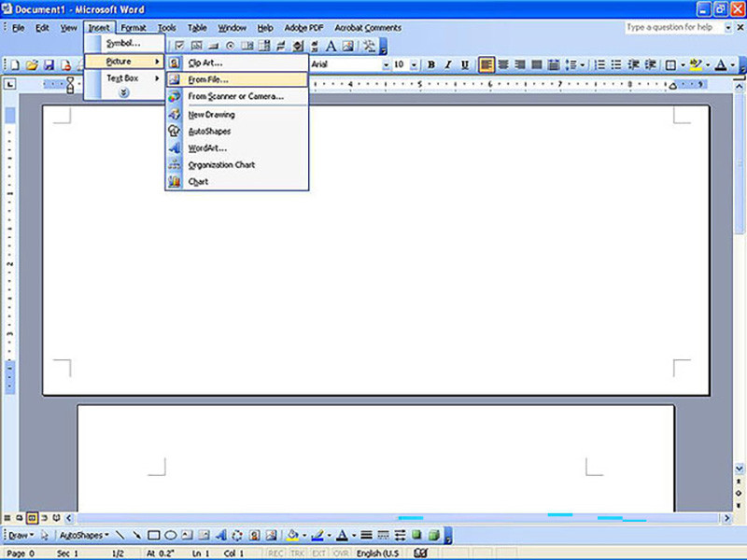Viewport: 747px width, 560px height.
Task: Select the Rectangle drawing tool
Action: click(x=153, y=535)
